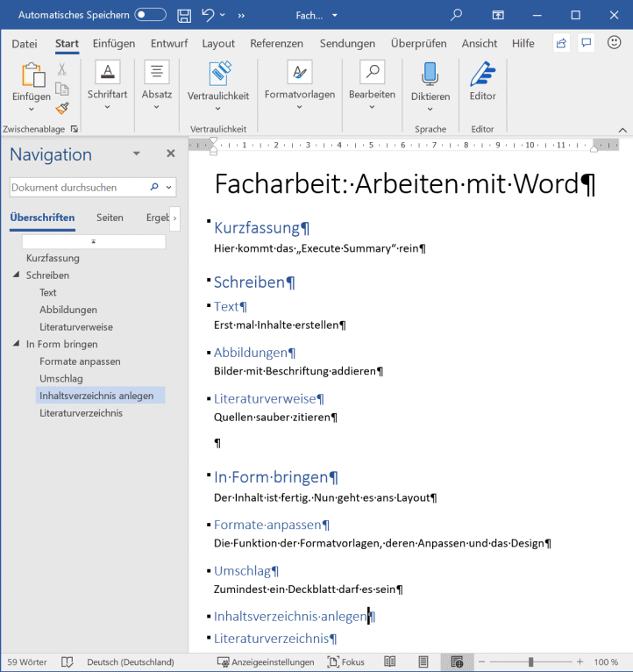Select Formate anpassen in navigation pane
633x672 pixels.
(x=80, y=361)
